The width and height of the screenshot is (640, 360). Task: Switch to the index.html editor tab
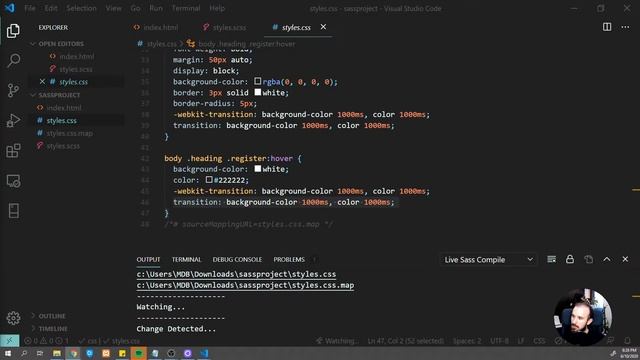(156, 27)
